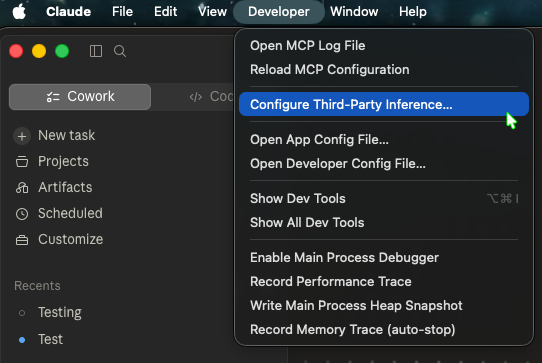Viewport: 542px width, 363px height.
Task: Switch to the Cowork tab
Action: 80,97
